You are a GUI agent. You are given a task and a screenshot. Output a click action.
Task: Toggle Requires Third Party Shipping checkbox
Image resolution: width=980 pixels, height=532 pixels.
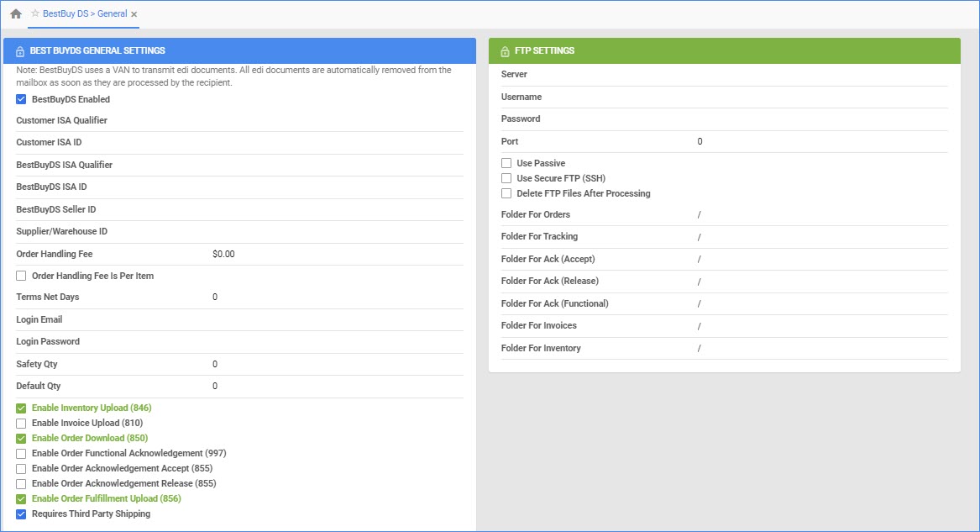tap(21, 514)
